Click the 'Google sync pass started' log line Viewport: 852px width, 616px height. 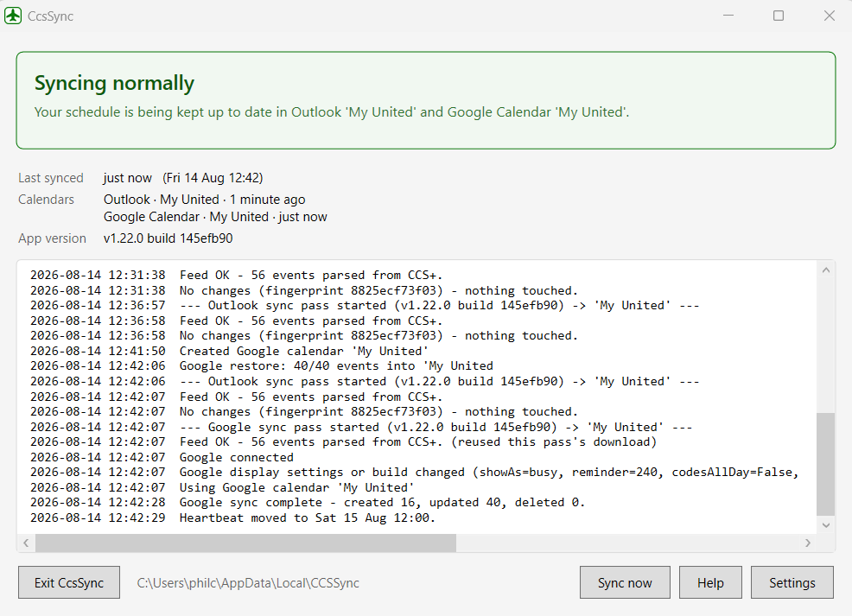click(361, 427)
